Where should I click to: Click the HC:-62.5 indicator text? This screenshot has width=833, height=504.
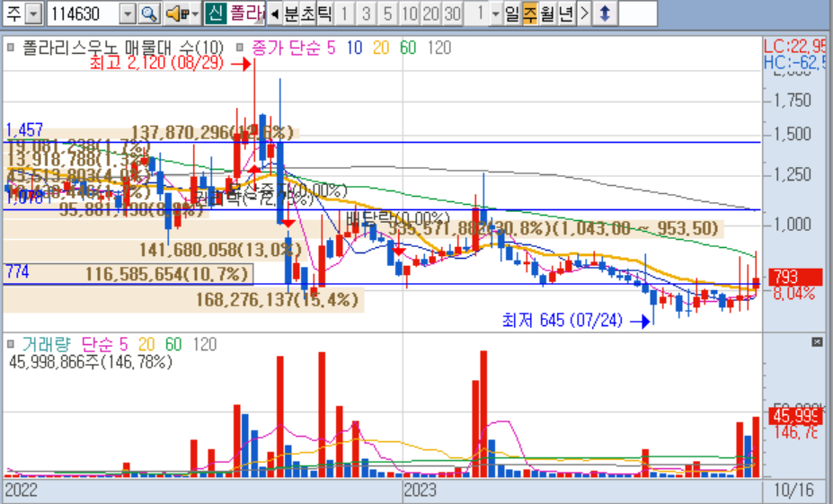pyautogui.click(x=794, y=63)
